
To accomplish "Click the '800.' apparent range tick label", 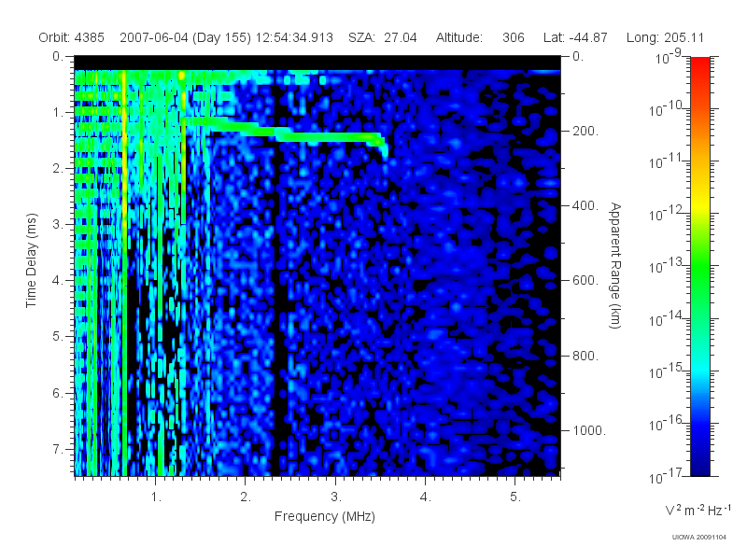I will click(585, 356).
